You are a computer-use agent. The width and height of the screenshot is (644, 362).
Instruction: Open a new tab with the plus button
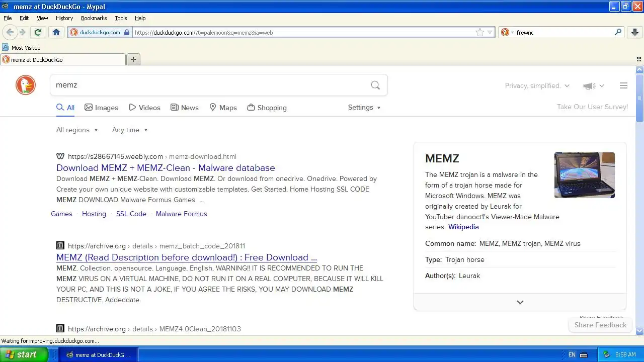tap(133, 59)
